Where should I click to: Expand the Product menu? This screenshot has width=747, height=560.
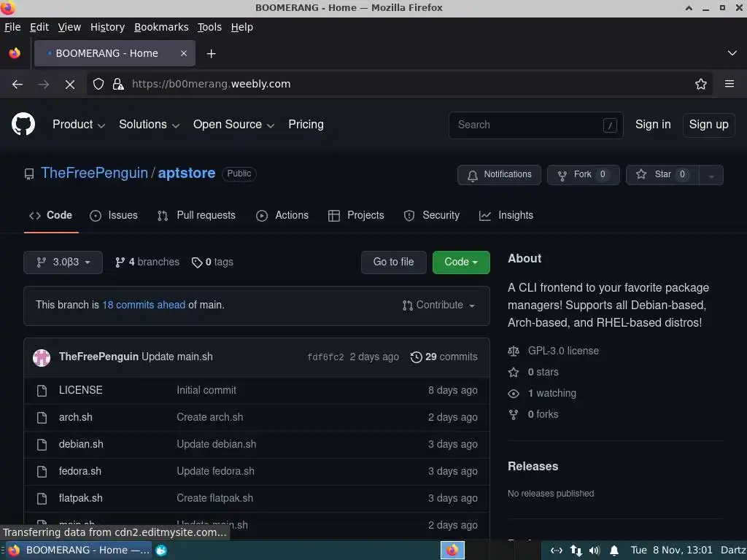pyautogui.click(x=79, y=125)
